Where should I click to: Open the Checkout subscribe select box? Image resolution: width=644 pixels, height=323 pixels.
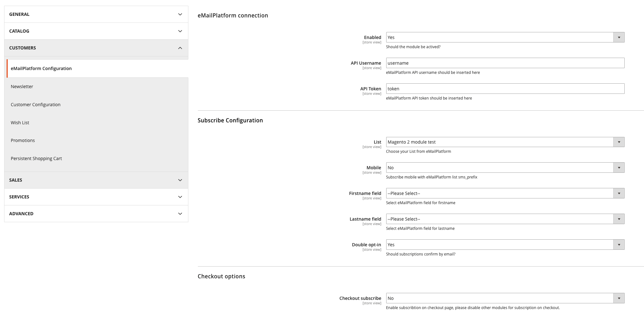tap(505, 298)
